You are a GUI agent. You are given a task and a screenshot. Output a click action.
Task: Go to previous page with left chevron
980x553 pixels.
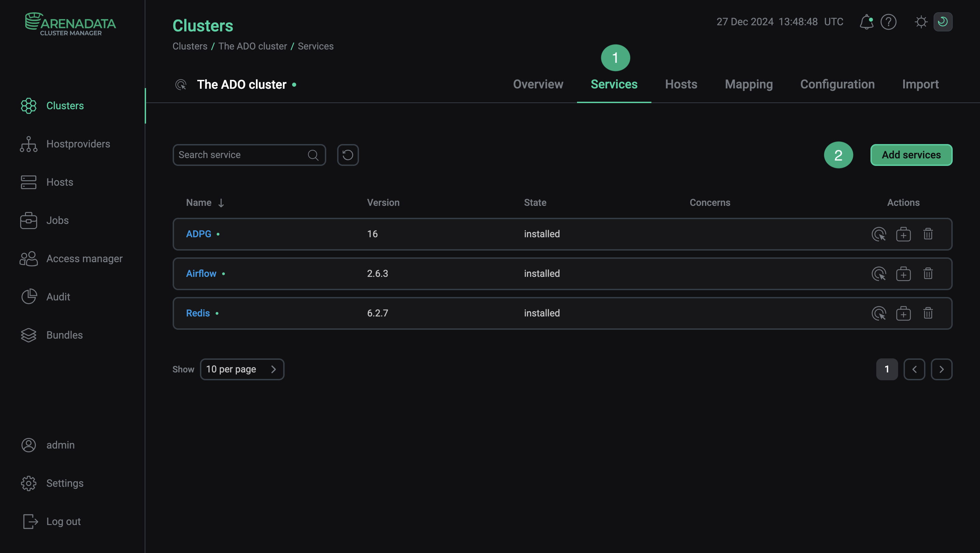click(914, 369)
